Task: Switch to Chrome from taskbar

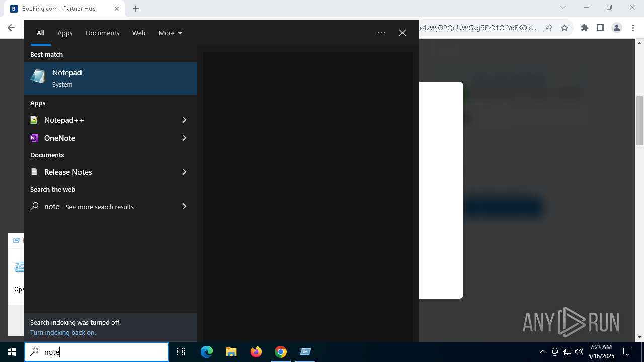Action: click(x=281, y=352)
